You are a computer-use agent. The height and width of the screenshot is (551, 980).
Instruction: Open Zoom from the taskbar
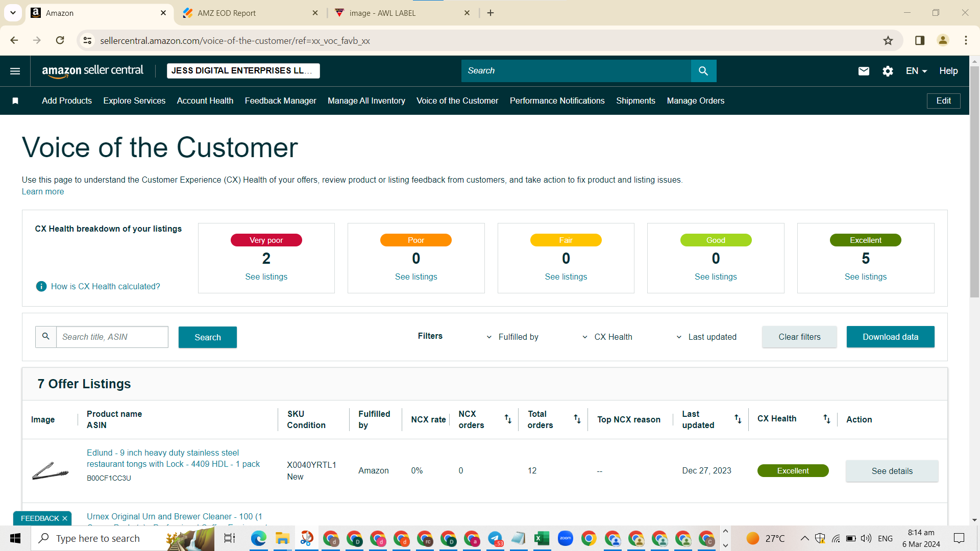coord(566,538)
